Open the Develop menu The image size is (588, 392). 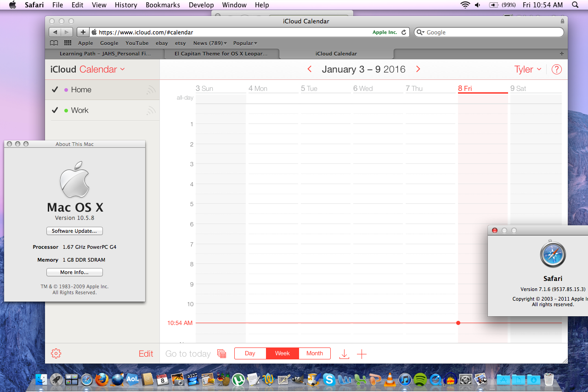201,5
